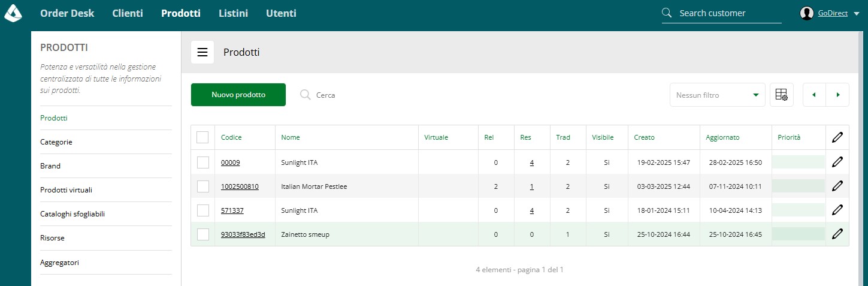Select checkbox for product 00009
Image resolution: width=868 pixels, height=286 pixels.
202,162
